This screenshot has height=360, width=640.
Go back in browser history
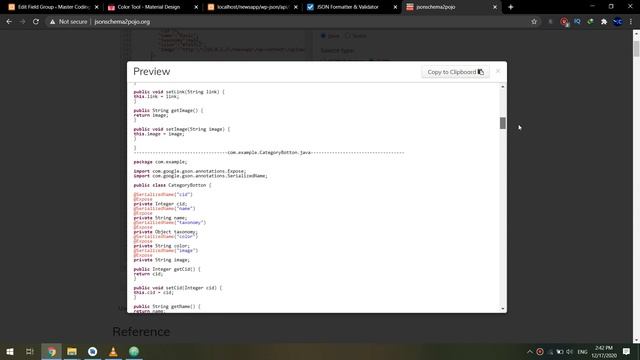tap(9, 22)
